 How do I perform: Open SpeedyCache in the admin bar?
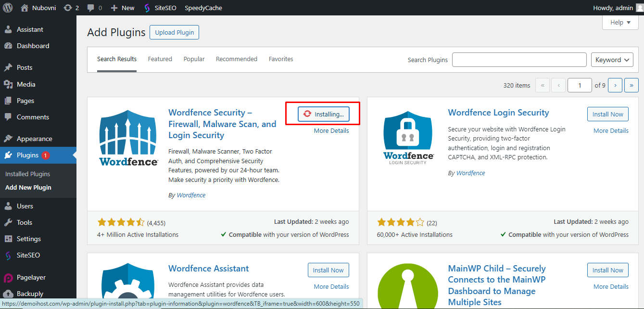click(203, 8)
